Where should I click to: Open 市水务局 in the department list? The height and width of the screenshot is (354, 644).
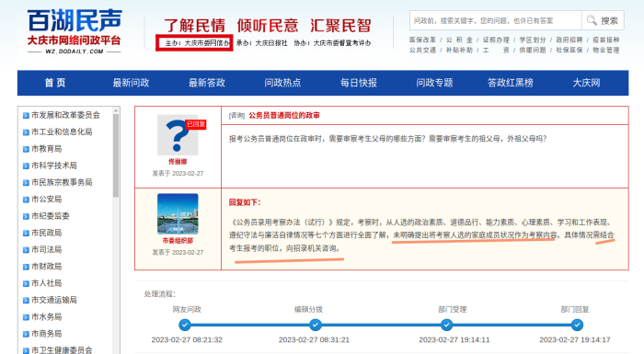(46, 317)
